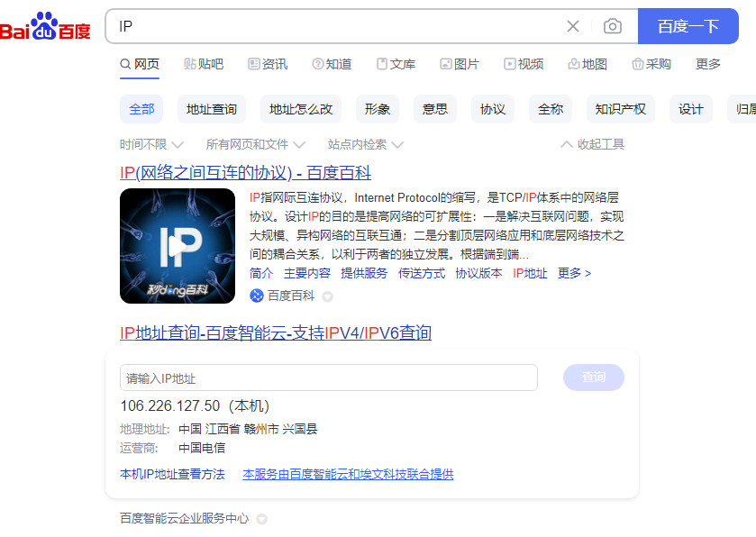Clear the search box with X icon
The image size is (756, 537).
[573, 26]
